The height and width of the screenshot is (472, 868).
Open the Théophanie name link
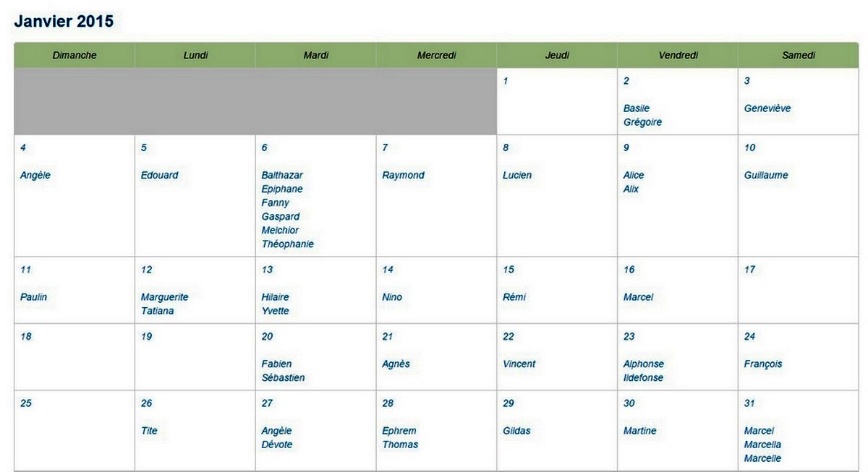(x=288, y=244)
